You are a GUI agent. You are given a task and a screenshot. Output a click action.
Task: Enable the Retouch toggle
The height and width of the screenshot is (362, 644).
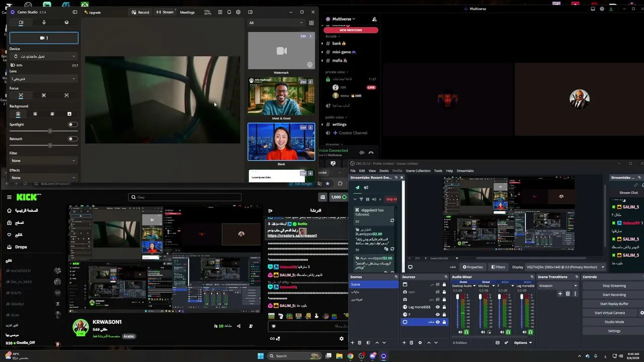[73, 139]
